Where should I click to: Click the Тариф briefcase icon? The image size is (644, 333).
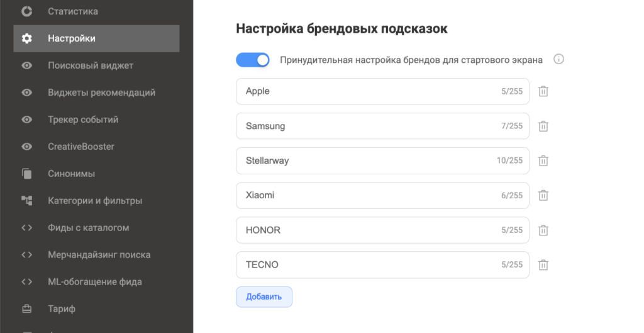point(26,308)
